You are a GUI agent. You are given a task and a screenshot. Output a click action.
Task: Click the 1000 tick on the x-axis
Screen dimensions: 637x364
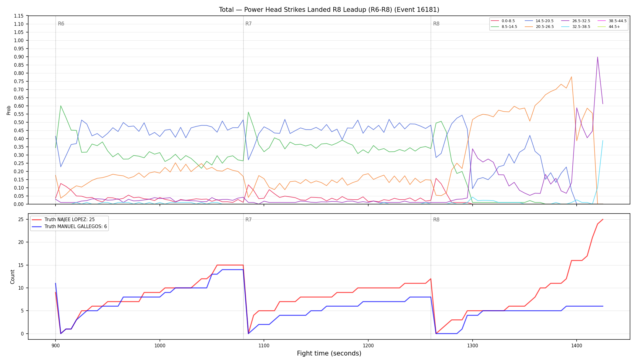click(x=160, y=345)
